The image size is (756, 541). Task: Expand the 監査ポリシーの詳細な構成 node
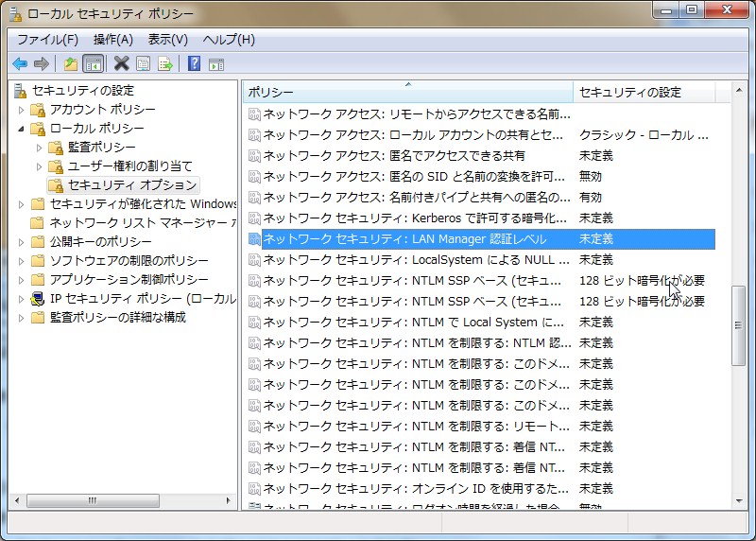(21, 318)
